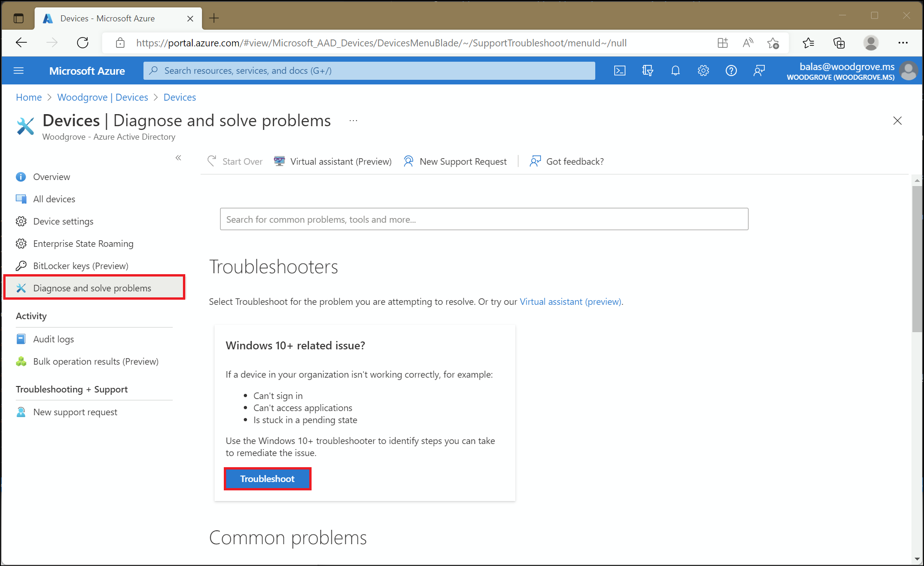
Task: Open browser Settings and more menu
Action: [x=903, y=43]
